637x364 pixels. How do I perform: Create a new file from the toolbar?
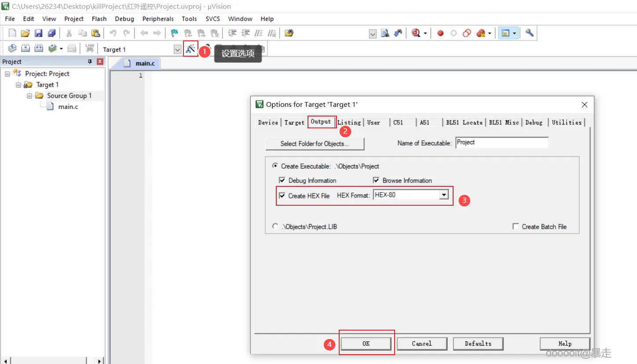(x=12, y=33)
